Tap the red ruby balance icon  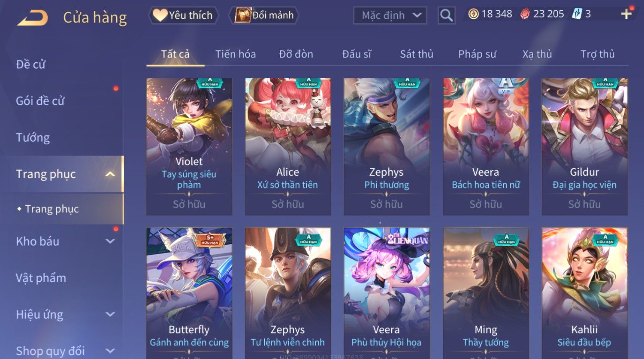pyautogui.click(x=525, y=14)
